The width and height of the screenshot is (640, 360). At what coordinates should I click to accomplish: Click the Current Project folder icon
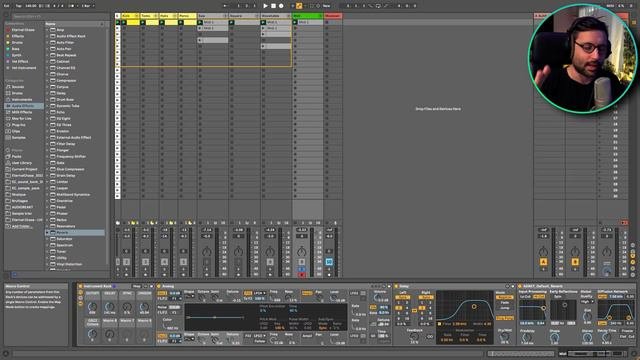click(8, 169)
